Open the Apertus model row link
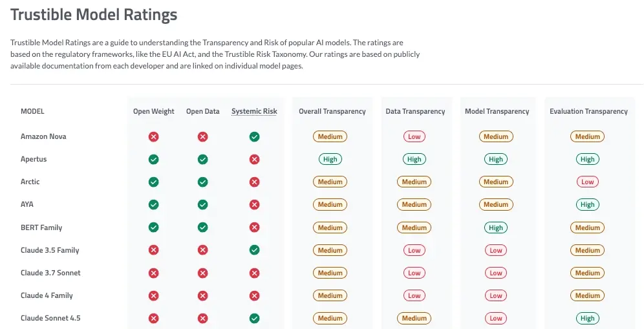The width and height of the screenshot is (644, 329). click(x=34, y=159)
